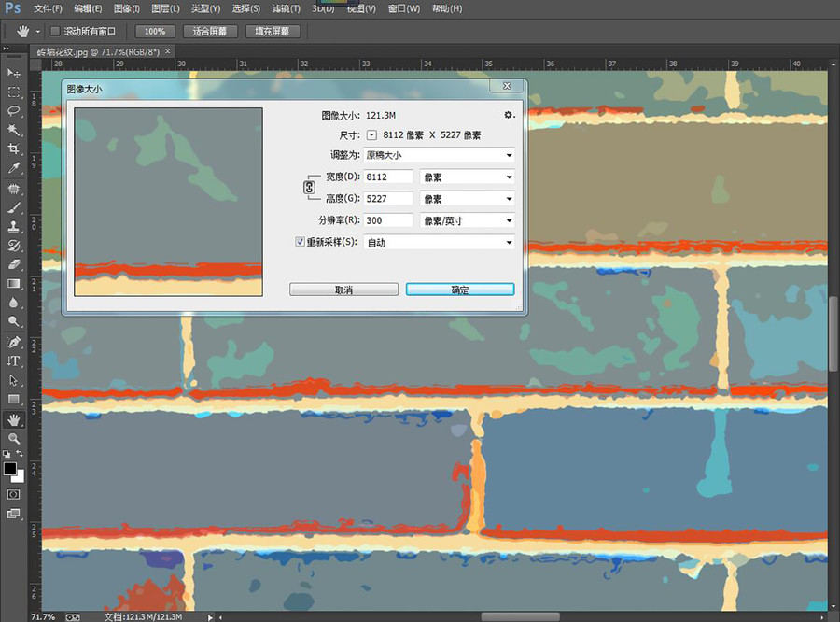Open the dimensions unit dropdown arrow

371,135
